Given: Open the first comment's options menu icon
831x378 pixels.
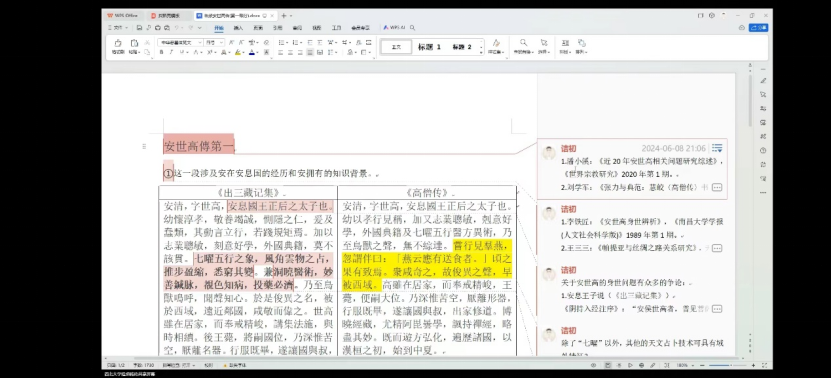Looking at the screenshot, I should (x=717, y=148).
